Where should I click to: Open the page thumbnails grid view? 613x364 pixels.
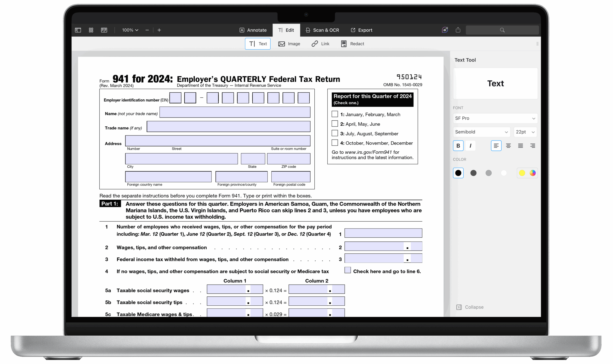point(91,30)
